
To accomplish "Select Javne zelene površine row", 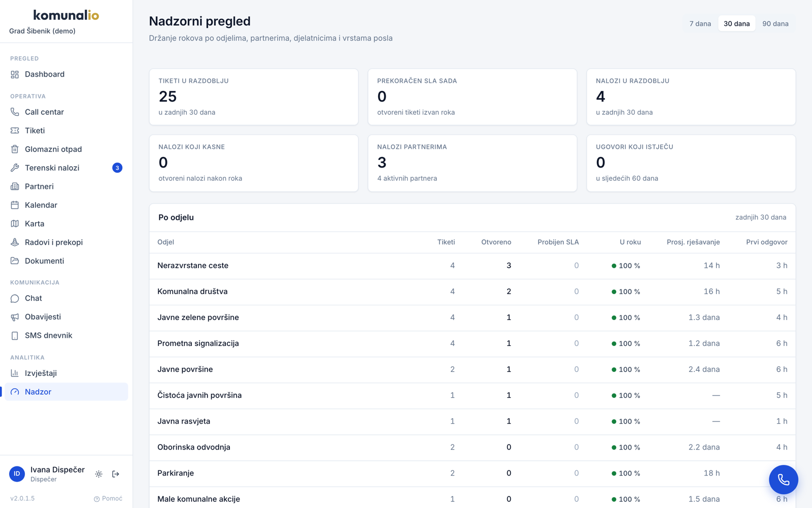I will [472, 317].
